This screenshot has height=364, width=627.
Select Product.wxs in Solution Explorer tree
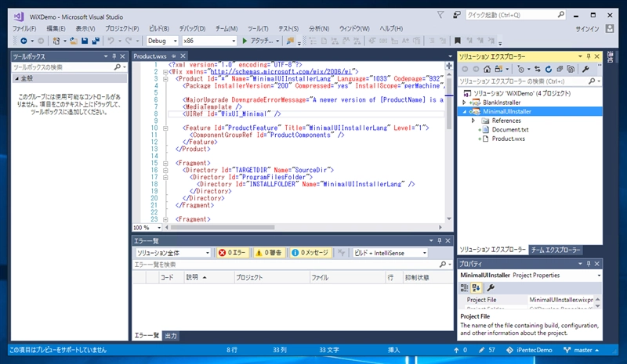click(507, 139)
